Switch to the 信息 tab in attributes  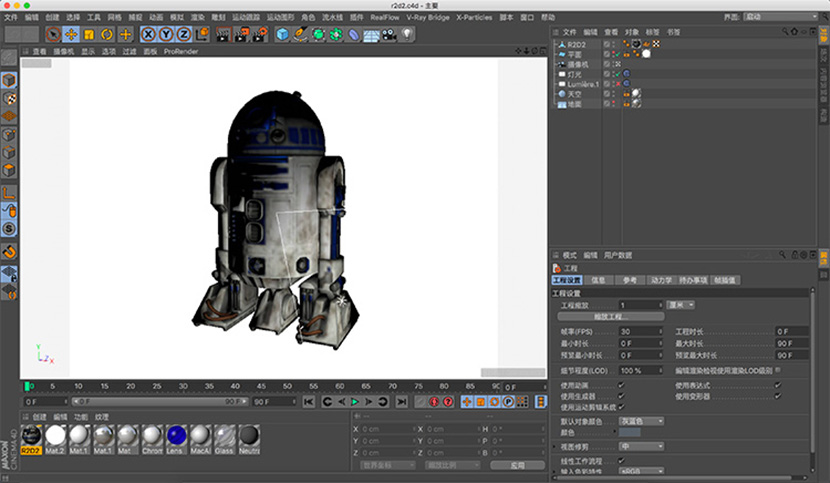coord(598,280)
